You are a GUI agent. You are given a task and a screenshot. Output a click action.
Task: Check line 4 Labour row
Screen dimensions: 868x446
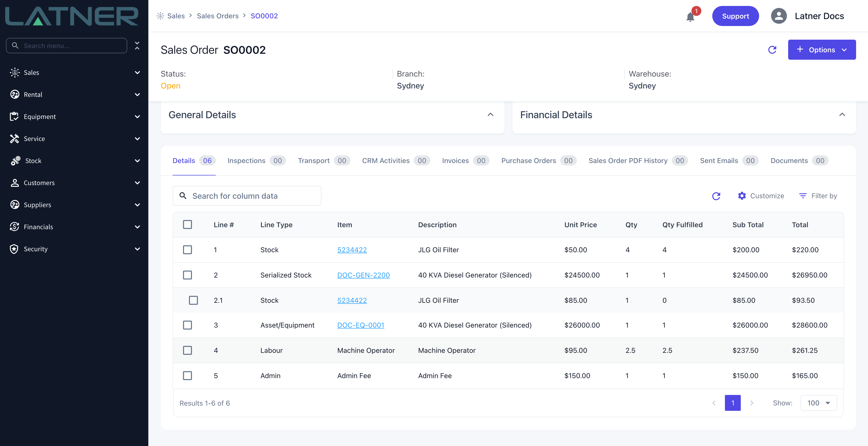(x=187, y=350)
